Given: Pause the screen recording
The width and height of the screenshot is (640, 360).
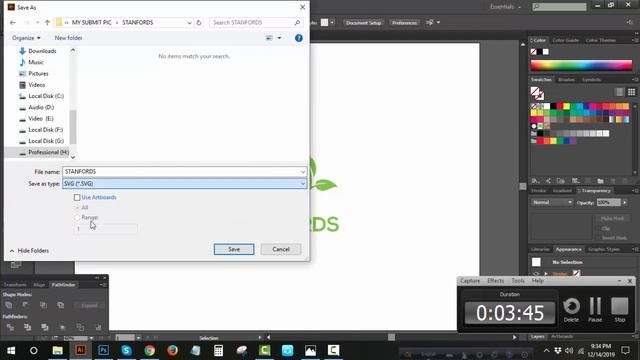Looking at the screenshot, I should pos(595,310).
